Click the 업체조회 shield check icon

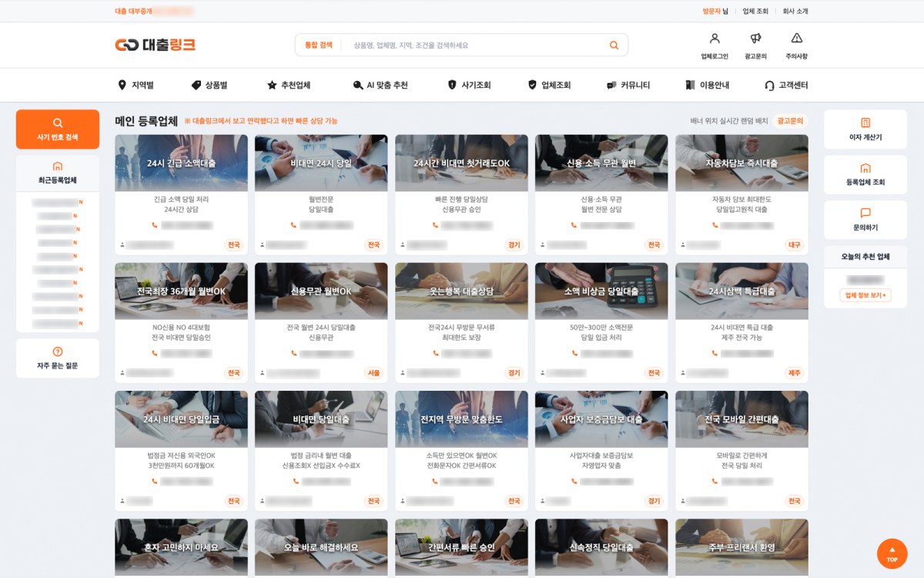[x=532, y=85]
